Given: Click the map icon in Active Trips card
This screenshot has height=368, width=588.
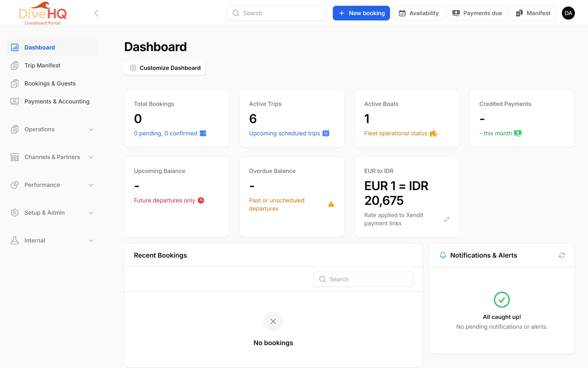Looking at the screenshot, I should pos(326,133).
